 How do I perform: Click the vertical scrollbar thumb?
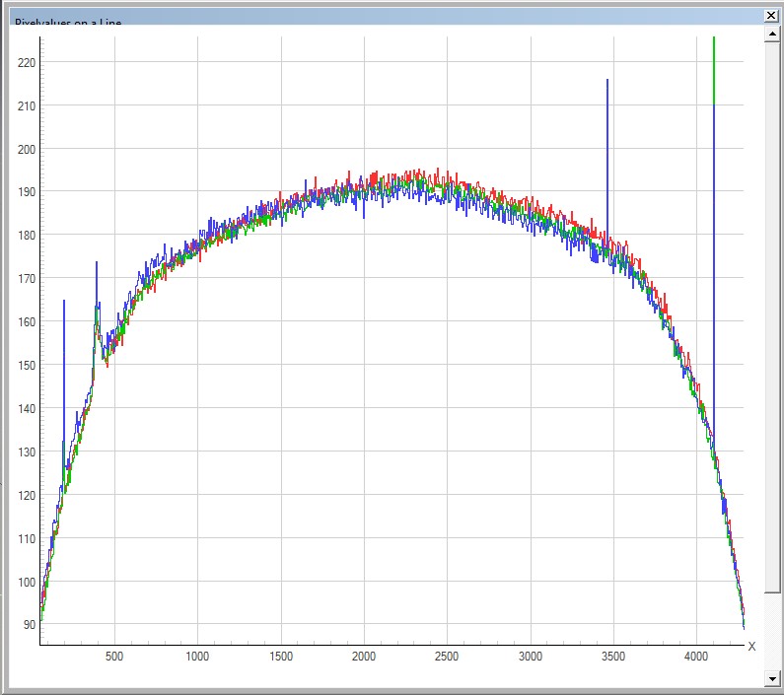point(772,318)
